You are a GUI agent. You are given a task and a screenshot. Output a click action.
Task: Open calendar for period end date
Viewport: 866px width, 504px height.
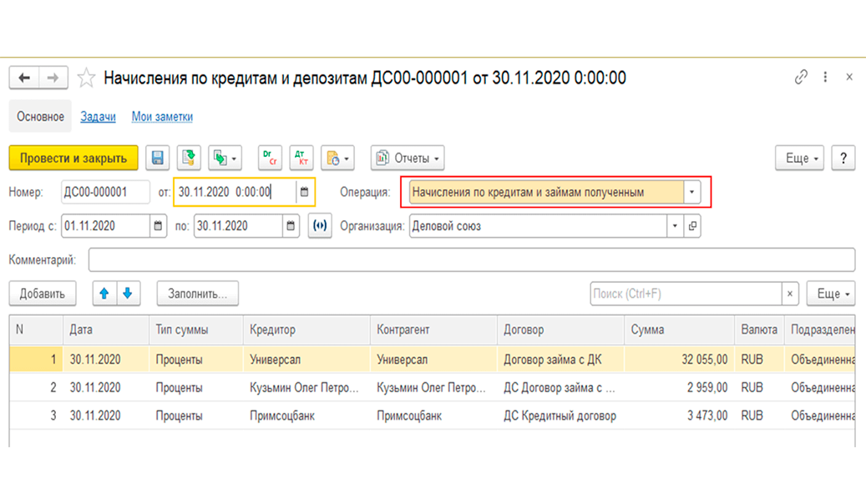[x=291, y=226]
